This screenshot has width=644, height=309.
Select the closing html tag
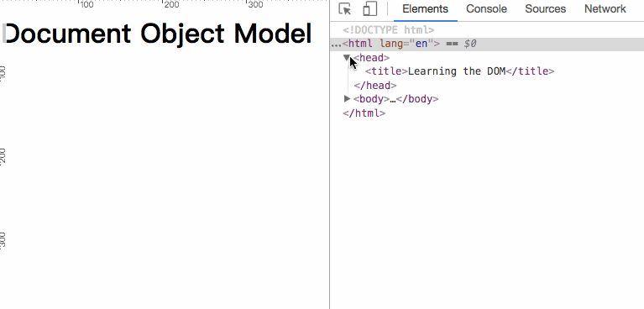(x=364, y=113)
